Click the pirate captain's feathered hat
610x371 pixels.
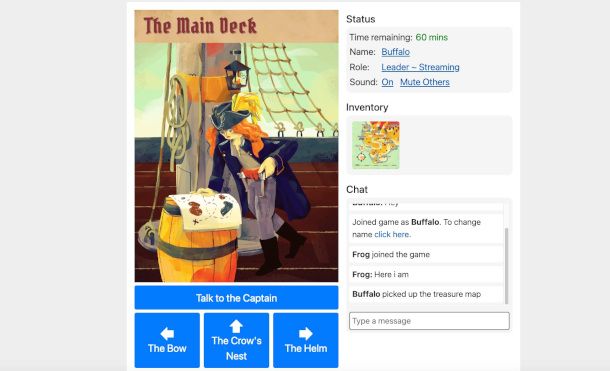coord(233,113)
